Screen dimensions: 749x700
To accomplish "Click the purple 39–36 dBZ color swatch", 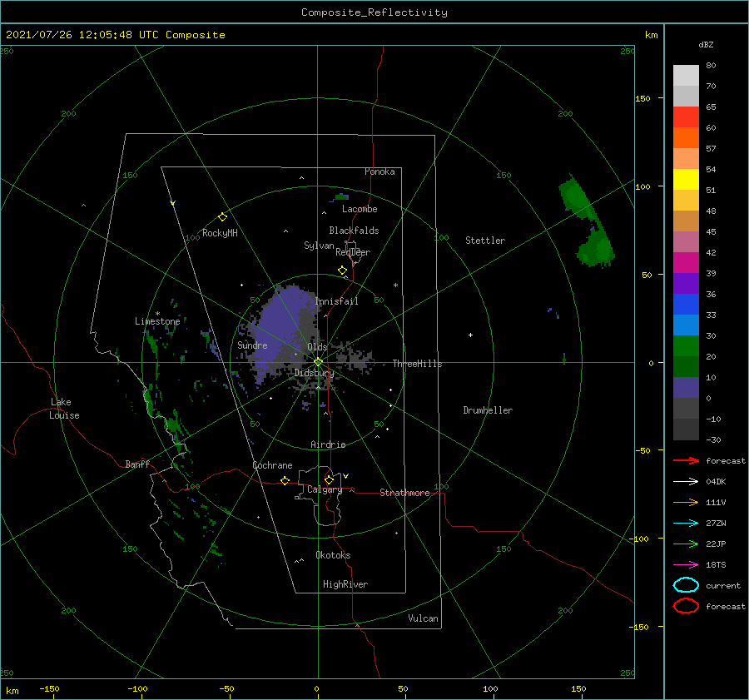I will (x=686, y=283).
